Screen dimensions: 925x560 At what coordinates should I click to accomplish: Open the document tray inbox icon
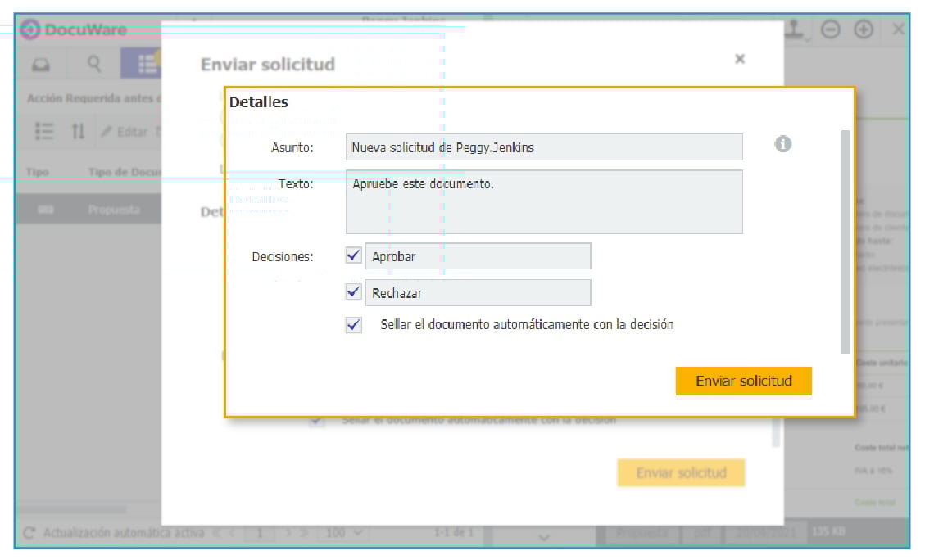[40, 64]
